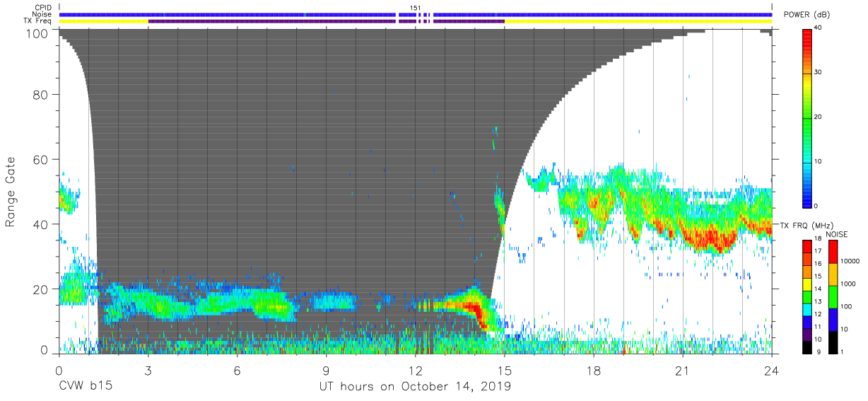Image resolution: width=868 pixels, height=401 pixels.
Task: Click the 15 tick on the UT hours axis
Action: pos(505,371)
